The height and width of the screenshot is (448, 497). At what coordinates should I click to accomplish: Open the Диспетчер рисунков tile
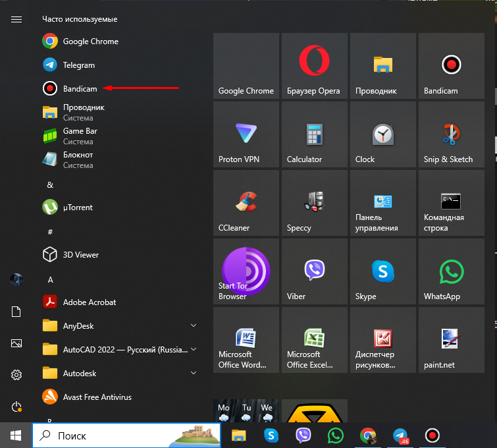(383, 340)
